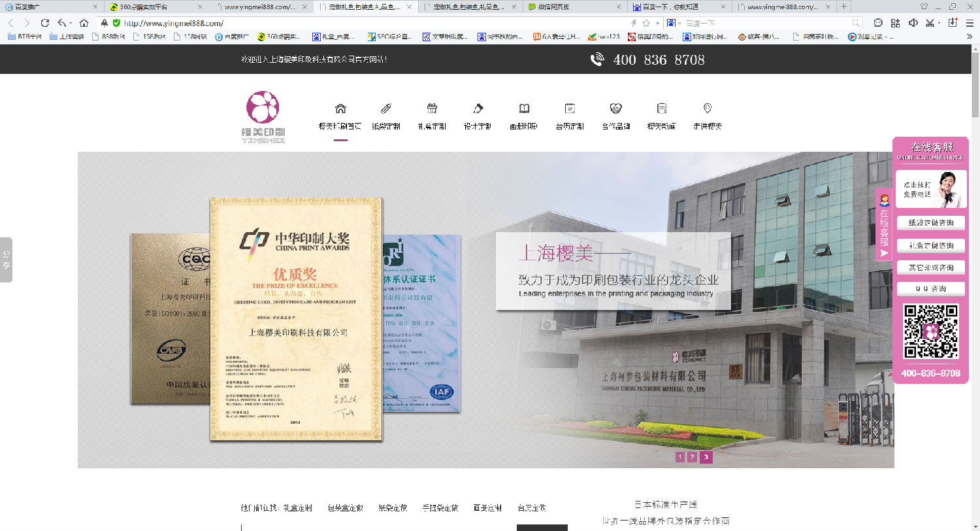Click the 其它印刷咨询 consultation button
Image resolution: width=980 pixels, height=531 pixels.
(930, 267)
